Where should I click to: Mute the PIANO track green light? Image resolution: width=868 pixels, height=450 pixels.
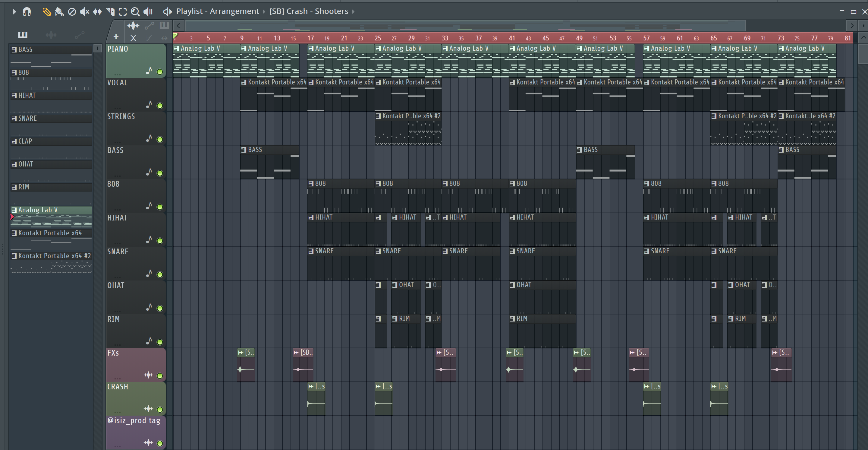pyautogui.click(x=160, y=72)
